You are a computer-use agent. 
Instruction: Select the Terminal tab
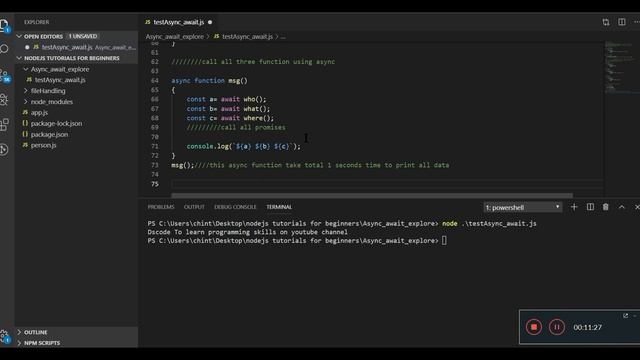279,207
